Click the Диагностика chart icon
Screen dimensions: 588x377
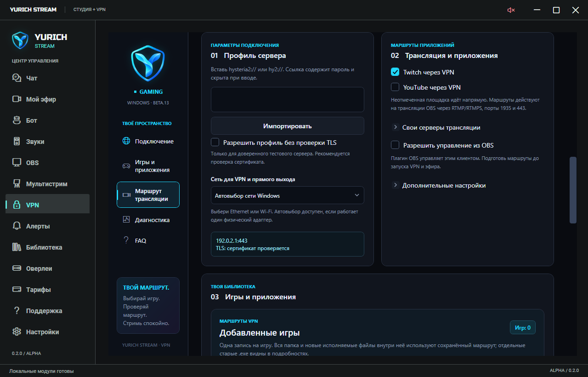pos(126,220)
